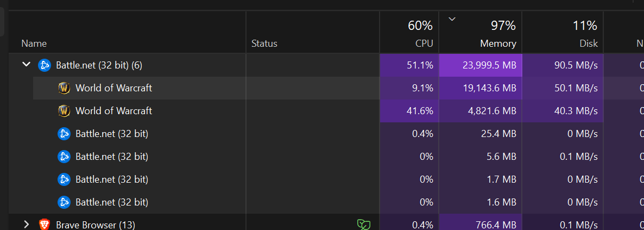Collapse the Battle.net (32 bit) process group

(26, 65)
